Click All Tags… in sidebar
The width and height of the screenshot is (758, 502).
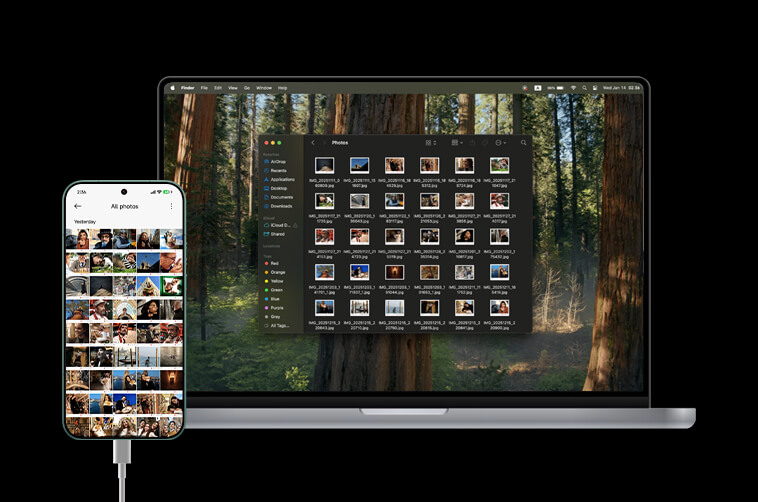click(279, 325)
